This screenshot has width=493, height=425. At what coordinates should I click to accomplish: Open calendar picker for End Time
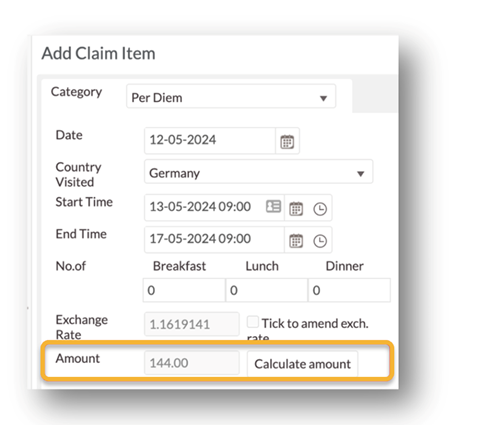[x=296, y=241]
